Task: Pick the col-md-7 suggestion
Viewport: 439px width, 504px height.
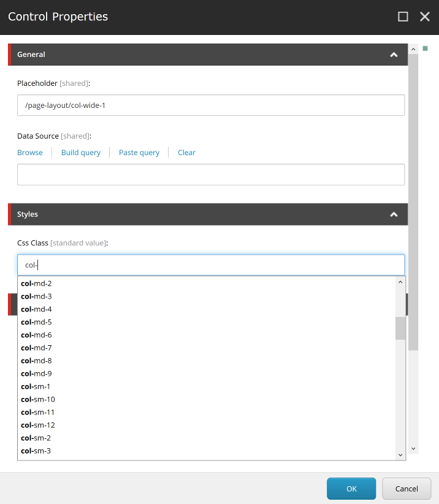Action: (207, 348)
